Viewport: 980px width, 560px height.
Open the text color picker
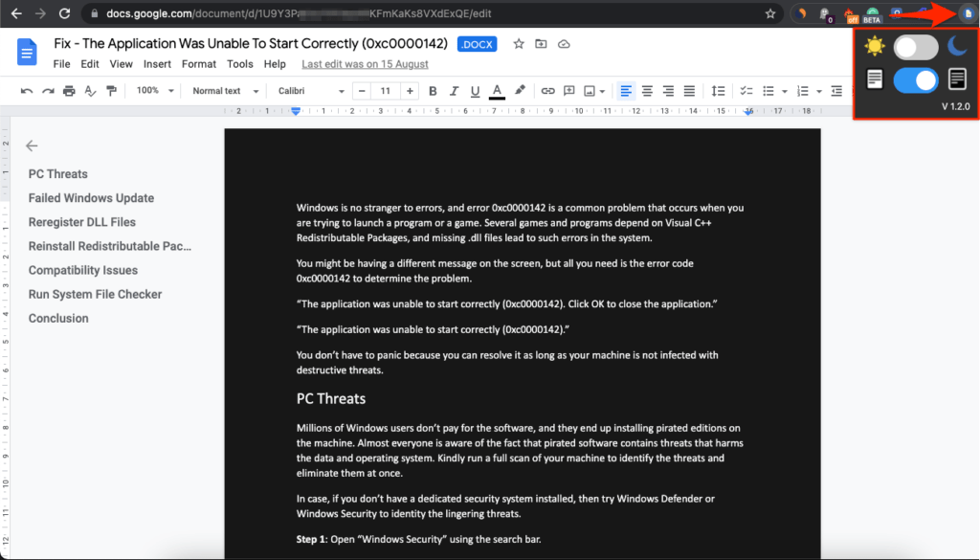click(498, 90)
